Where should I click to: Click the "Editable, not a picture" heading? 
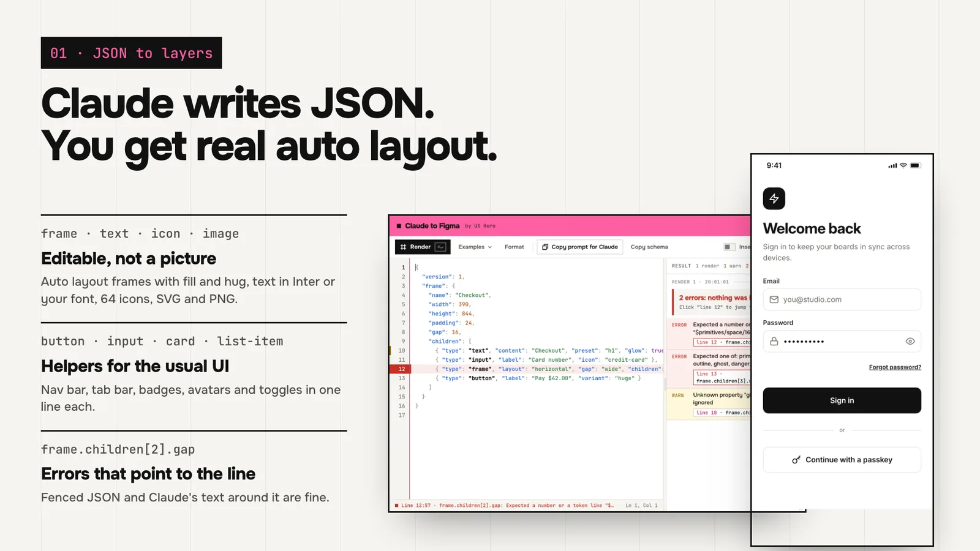pos(129,258)
